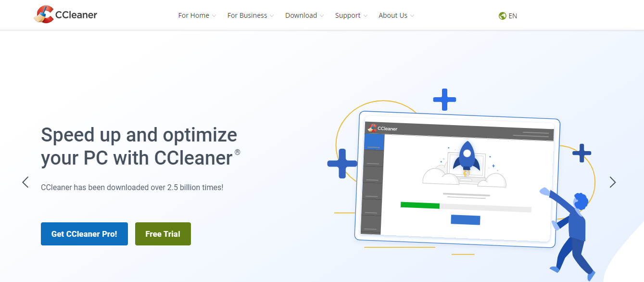
Task: Expand the About Us chevron
Action: click(412, 15)
